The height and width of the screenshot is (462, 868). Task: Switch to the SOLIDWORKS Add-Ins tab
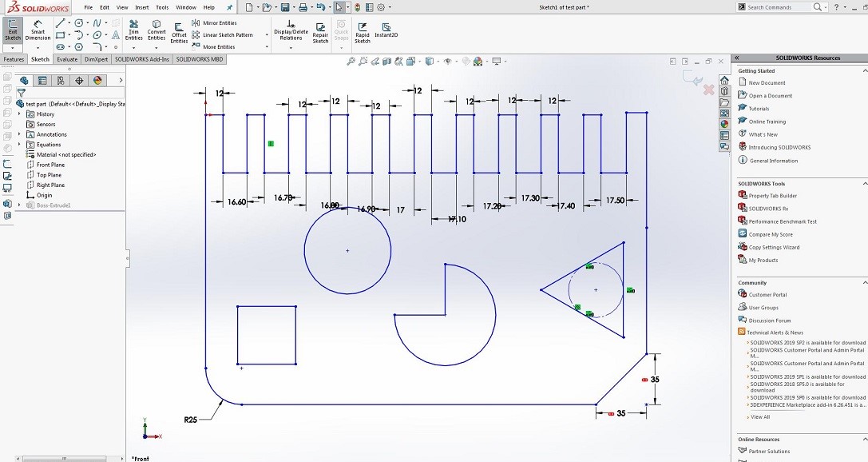[142, 59]
